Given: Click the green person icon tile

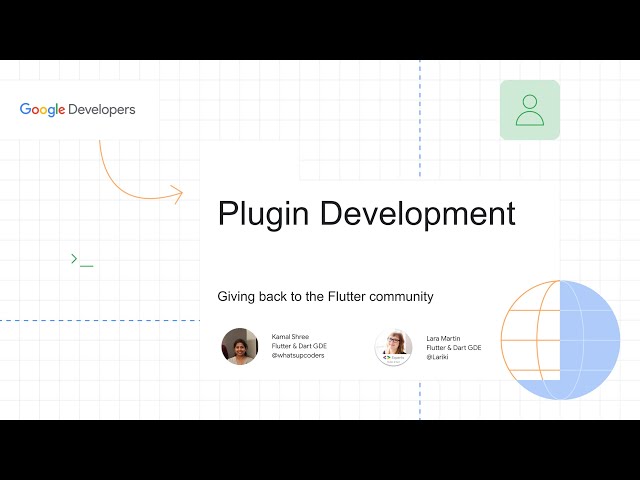Looking at the screenshot, I should pyautogui.click(x=530, y=110).
